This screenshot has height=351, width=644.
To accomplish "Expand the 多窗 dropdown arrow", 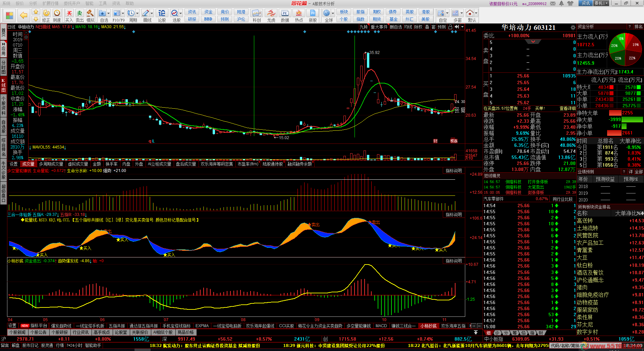I will point(462,13).
